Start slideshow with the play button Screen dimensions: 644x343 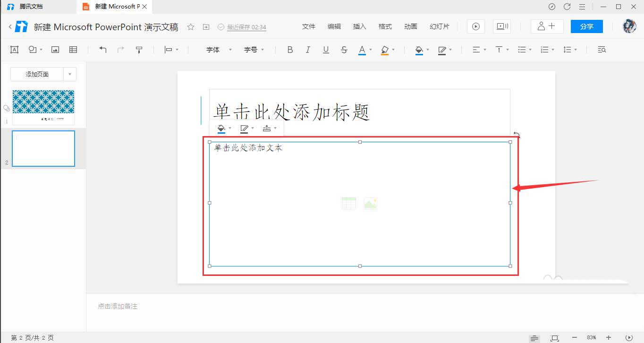coord(476,26)
